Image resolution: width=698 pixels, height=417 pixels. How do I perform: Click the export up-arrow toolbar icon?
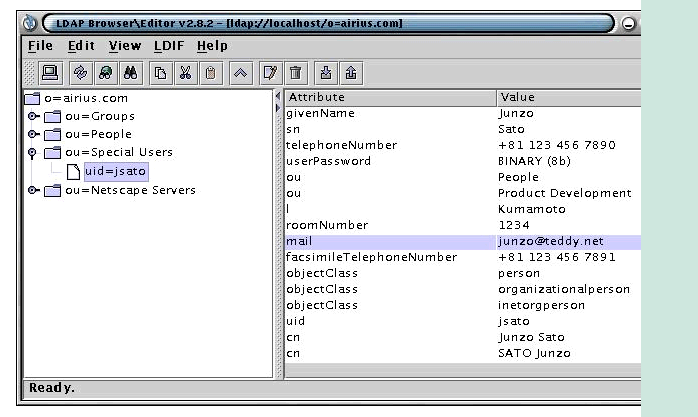(x=351, y=73)
